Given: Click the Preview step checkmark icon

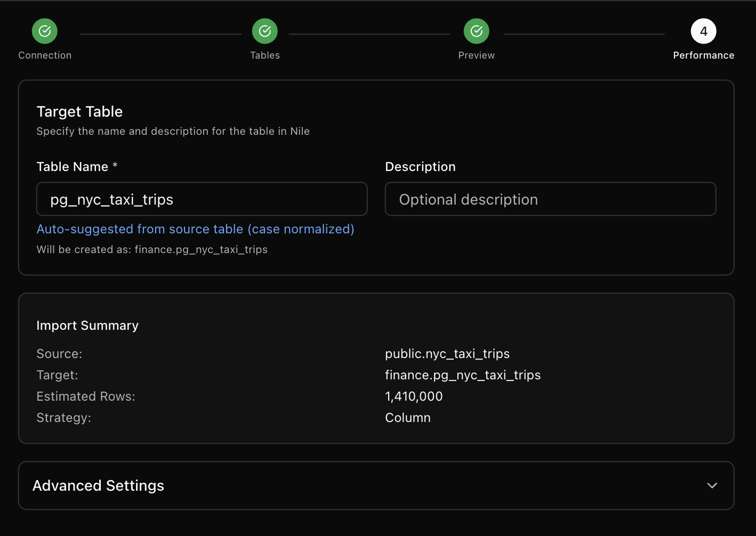Looking at the screenshot, I should point(477,31).
